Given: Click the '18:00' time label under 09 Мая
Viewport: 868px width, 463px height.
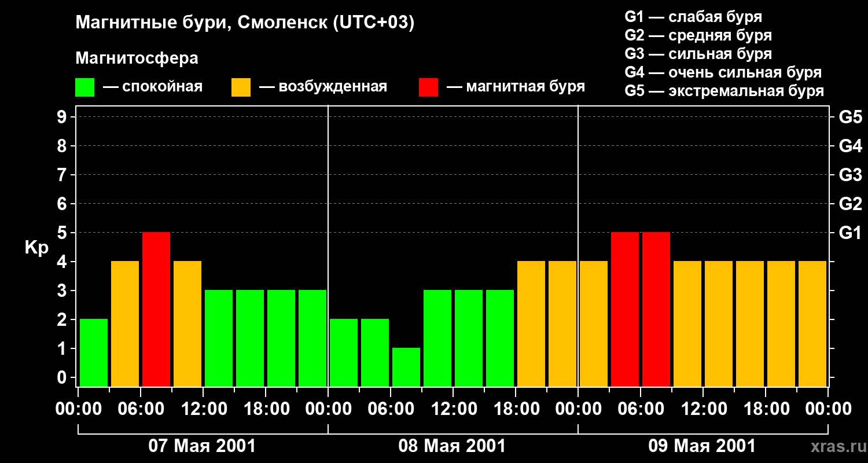Looking at the screenshot, I should point(766,409).
